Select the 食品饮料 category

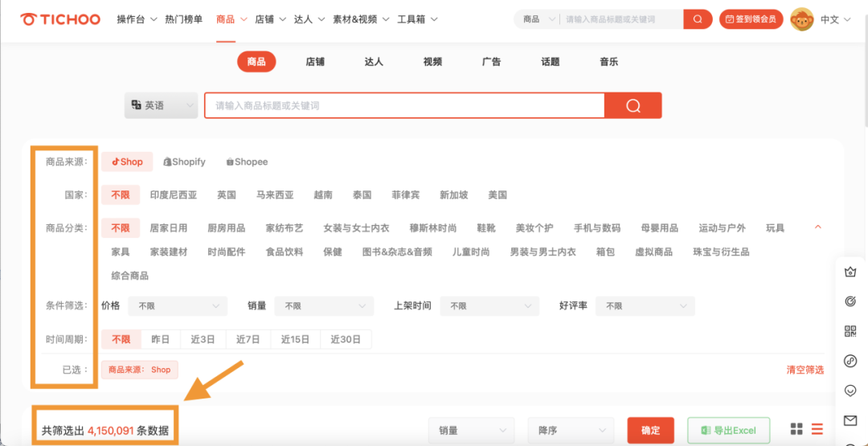[x=285, y=252]
